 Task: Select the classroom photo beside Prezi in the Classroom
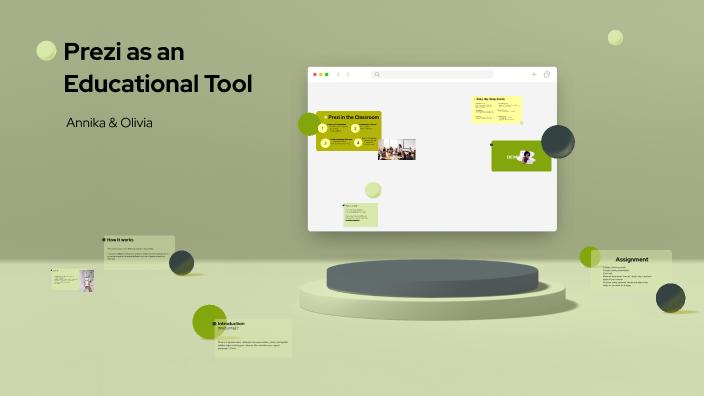[396, 149]
